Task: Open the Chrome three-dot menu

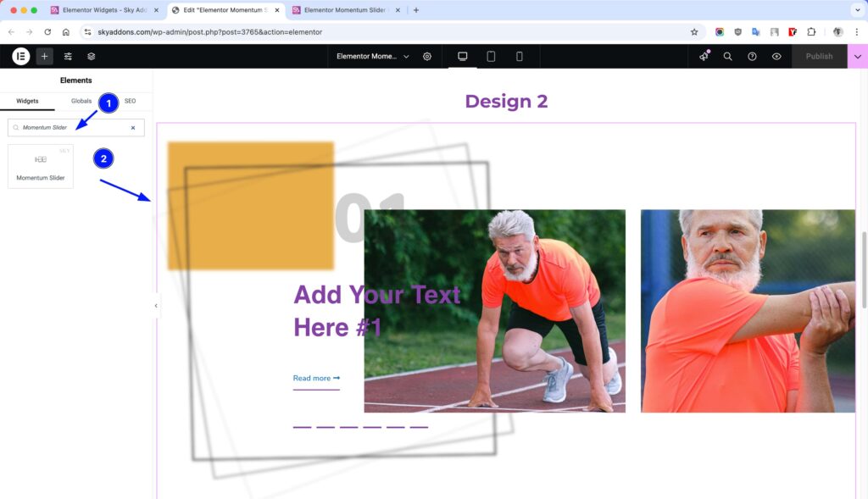Action: [856, 32]
